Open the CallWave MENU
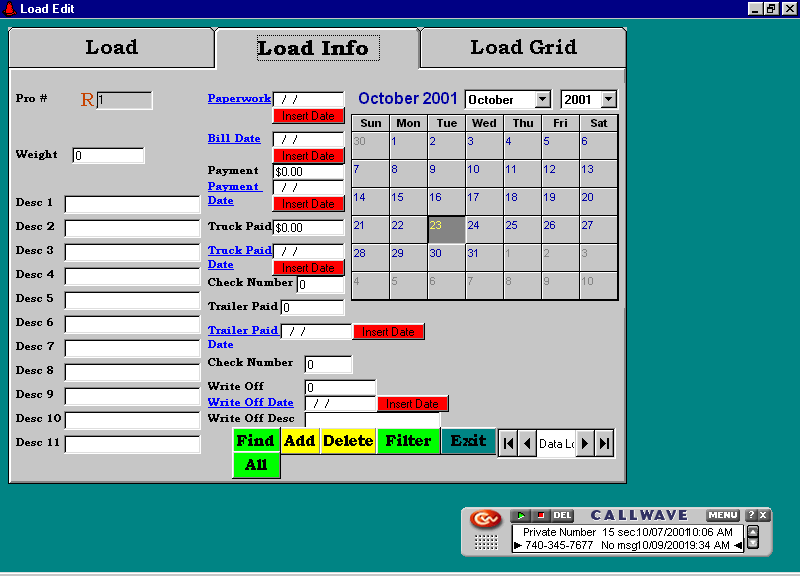This screenshot has height=576, width=800. (x=723, y=516)
